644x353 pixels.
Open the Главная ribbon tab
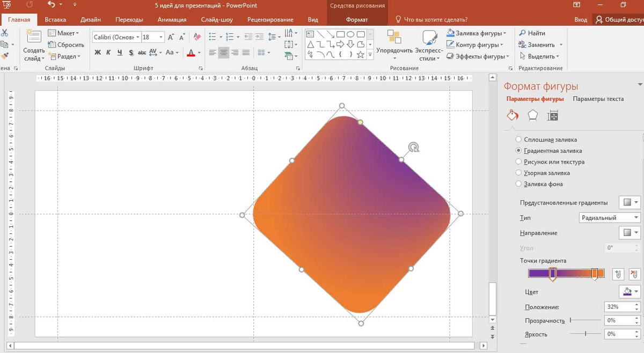tap(19, 20)
